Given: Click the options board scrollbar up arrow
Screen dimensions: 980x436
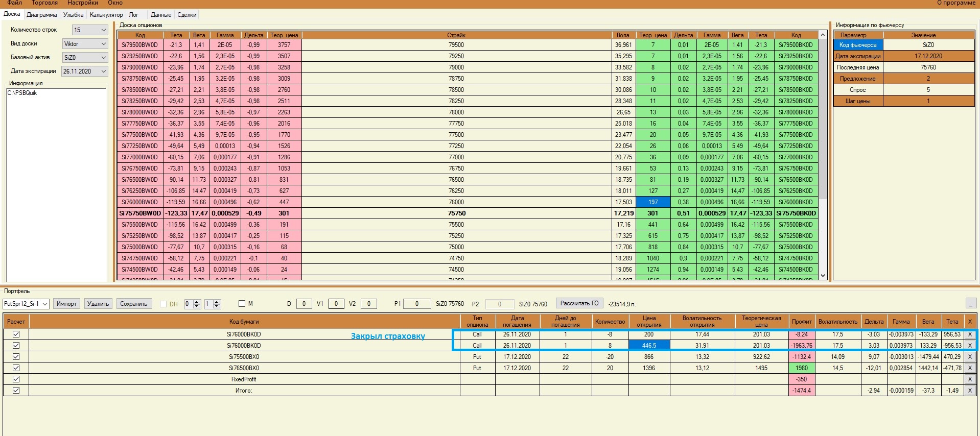Looking at the screenshot, I should pos(823,35).
